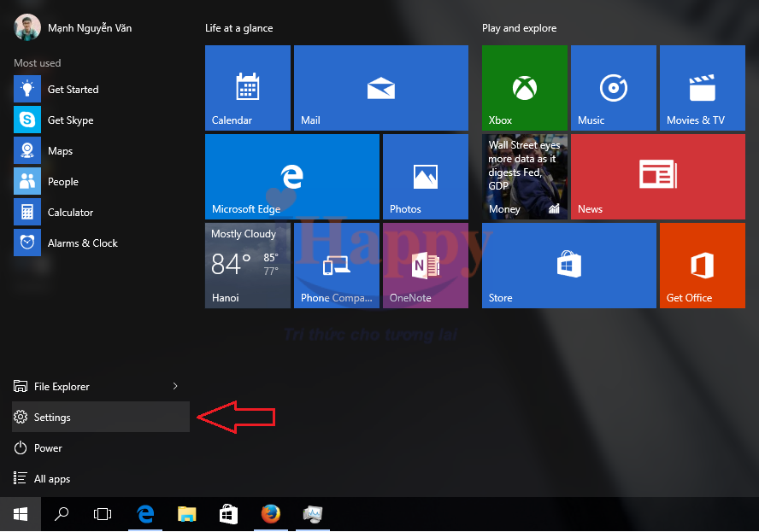Click the Power option
Viewport: 759px width, 532px height.
101,447
